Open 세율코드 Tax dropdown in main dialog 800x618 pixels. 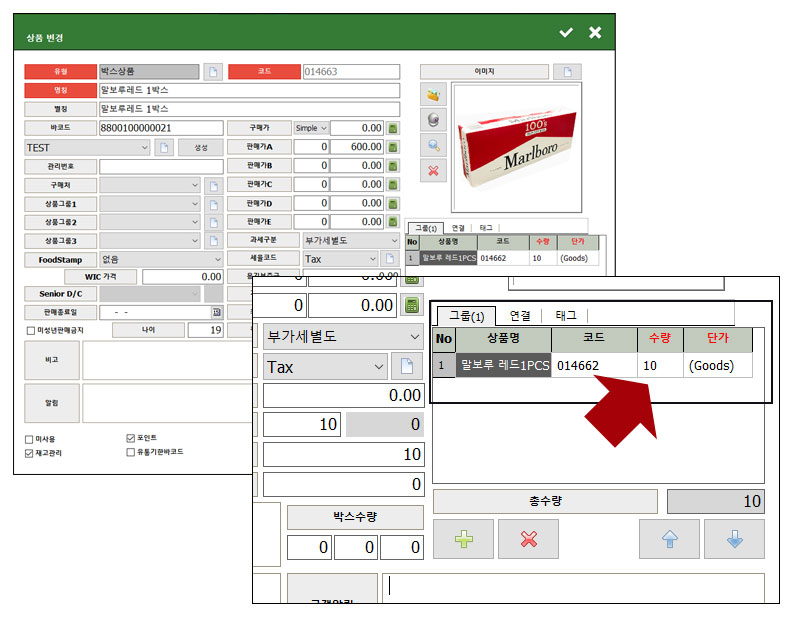coord(340,259)
